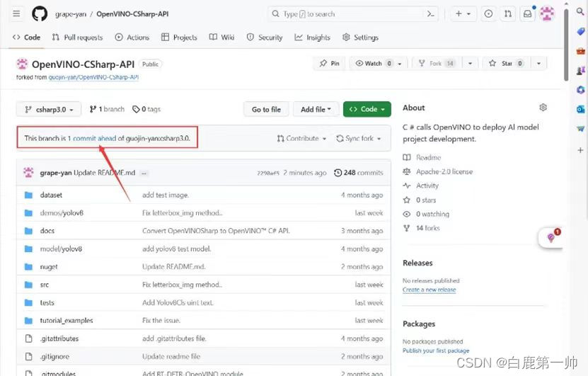Open the .gitattributes file

(x=59, y=338)
